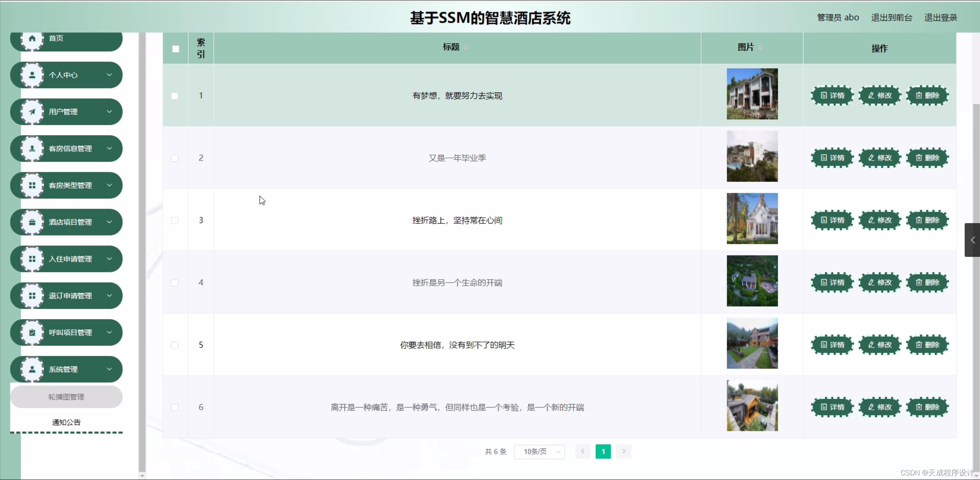Viewport: 980px width, 480px height.
Task: Check the checkbox for row 5
Action: click(x=175, y=345)
